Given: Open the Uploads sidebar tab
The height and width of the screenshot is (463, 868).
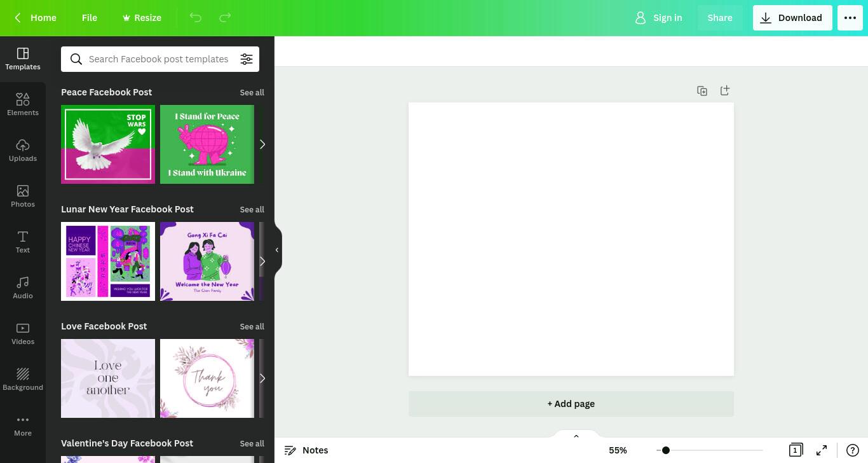Looking at the screenshot, I should [x=23, y=151].
